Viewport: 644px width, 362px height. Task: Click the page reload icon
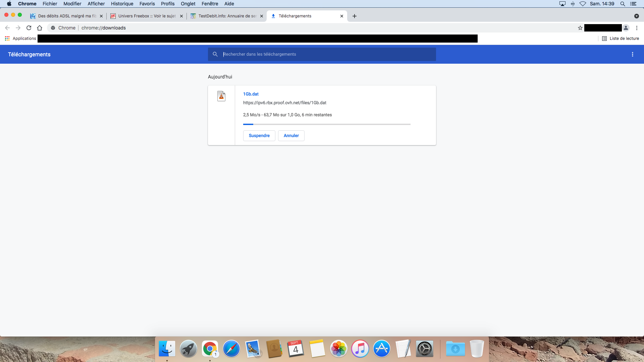tap(29, 28)
